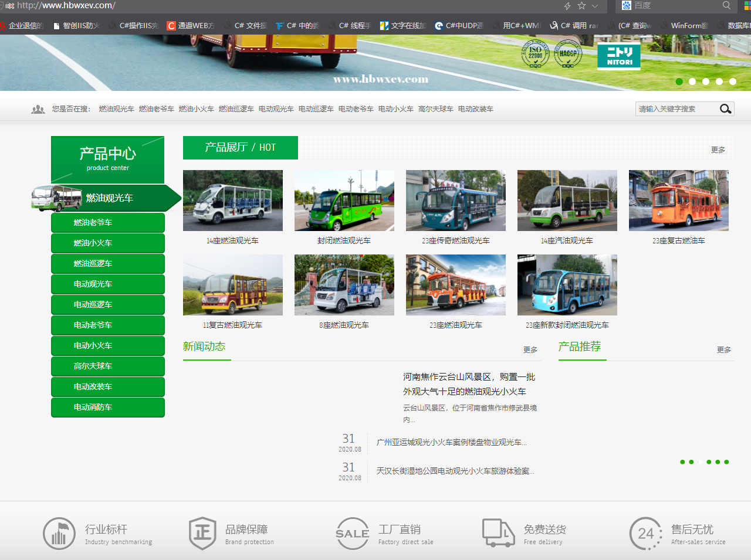Open the C# 中的委 bookmark tab
751x560 pixels.
tap(297, 26)
